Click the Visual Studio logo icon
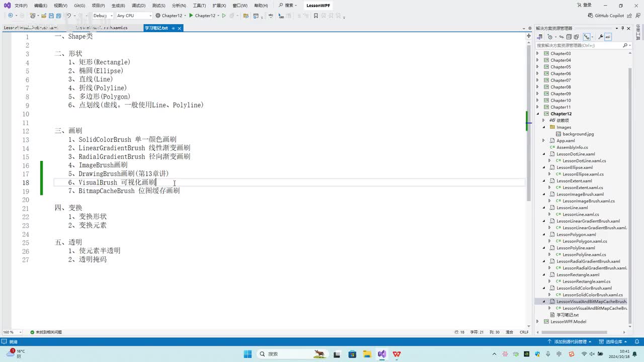The width and height of the screenshot is (644, 362). point(7,5)
